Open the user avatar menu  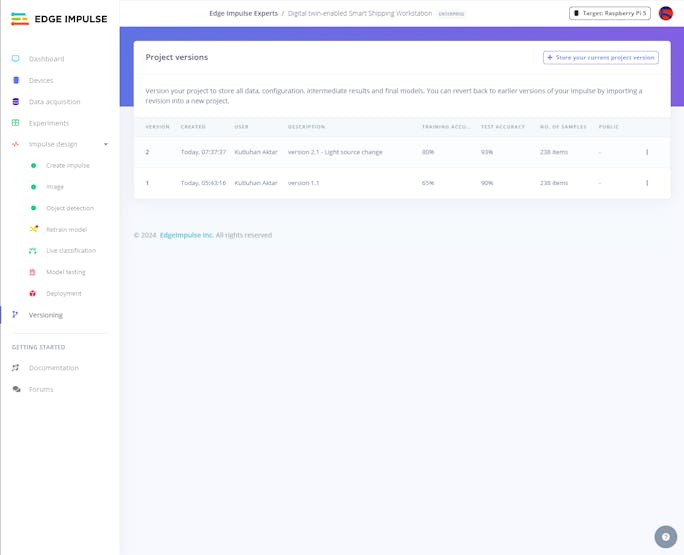tap(665, 13)
